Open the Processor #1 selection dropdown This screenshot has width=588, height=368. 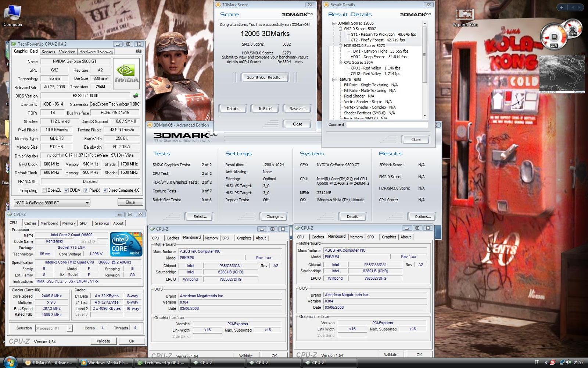coord(54,328)
